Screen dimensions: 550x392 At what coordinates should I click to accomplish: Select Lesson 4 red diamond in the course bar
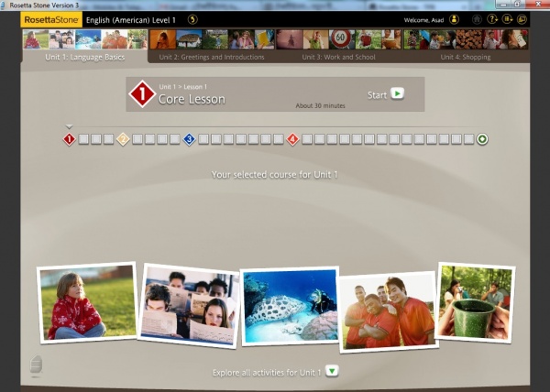[292, 139]
